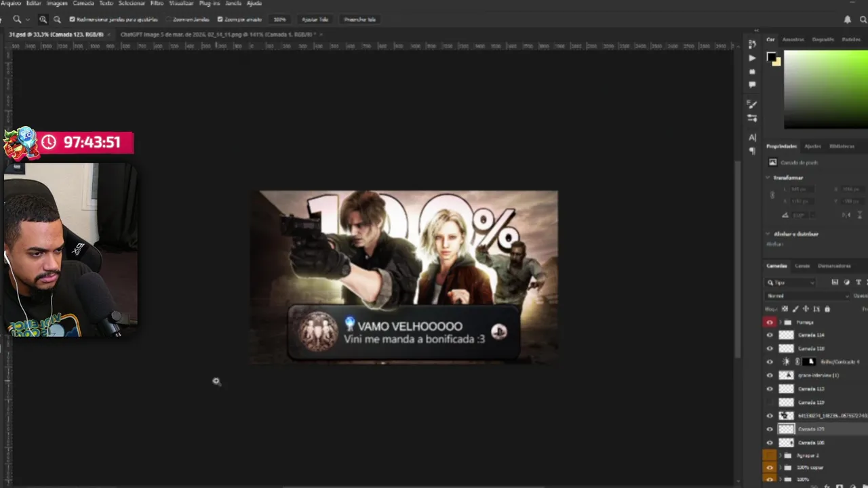Viewport: 868px width, 488px height.
Task: Open the Adjustments sliders panel icon
Action: pos(752,118)
